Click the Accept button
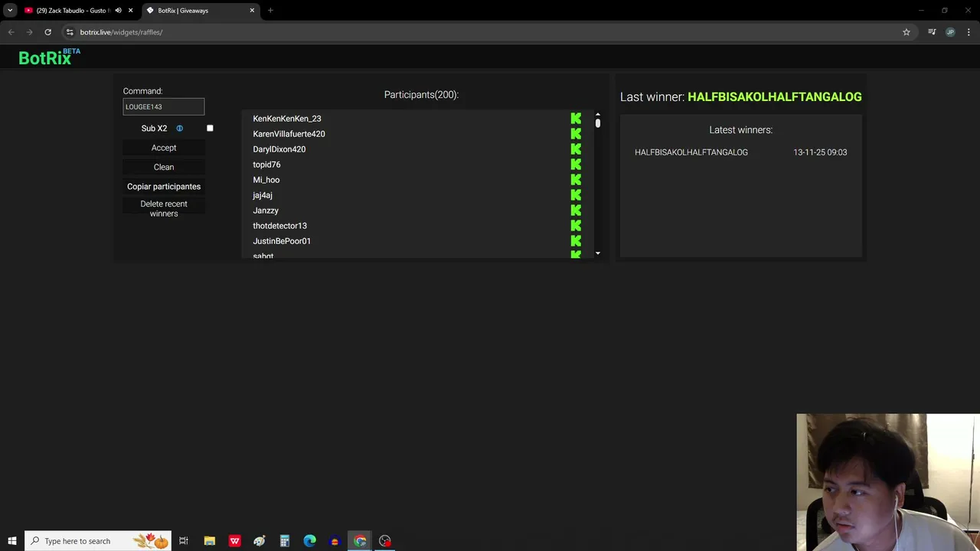 click(x=164, y=148)
